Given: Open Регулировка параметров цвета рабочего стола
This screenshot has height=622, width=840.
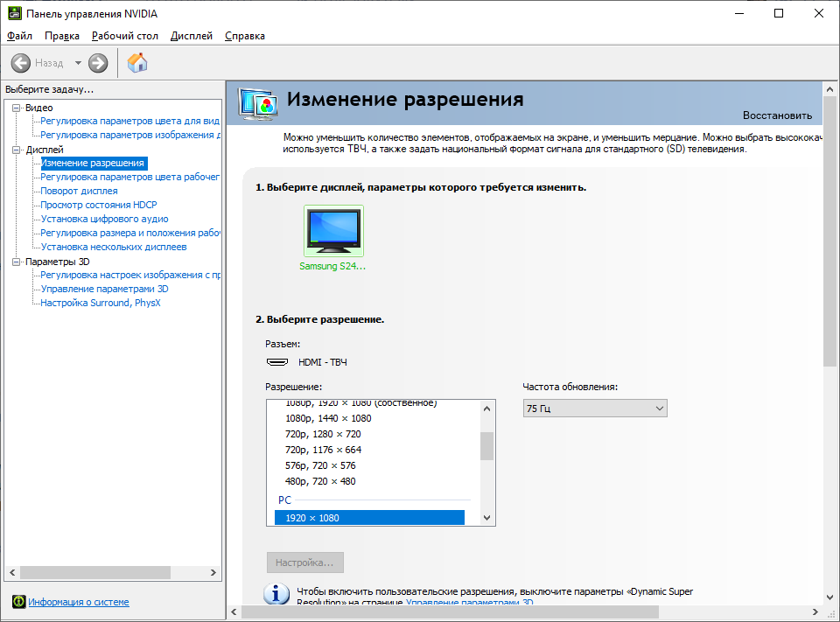Looking at the screenshot, I should 129,177.
